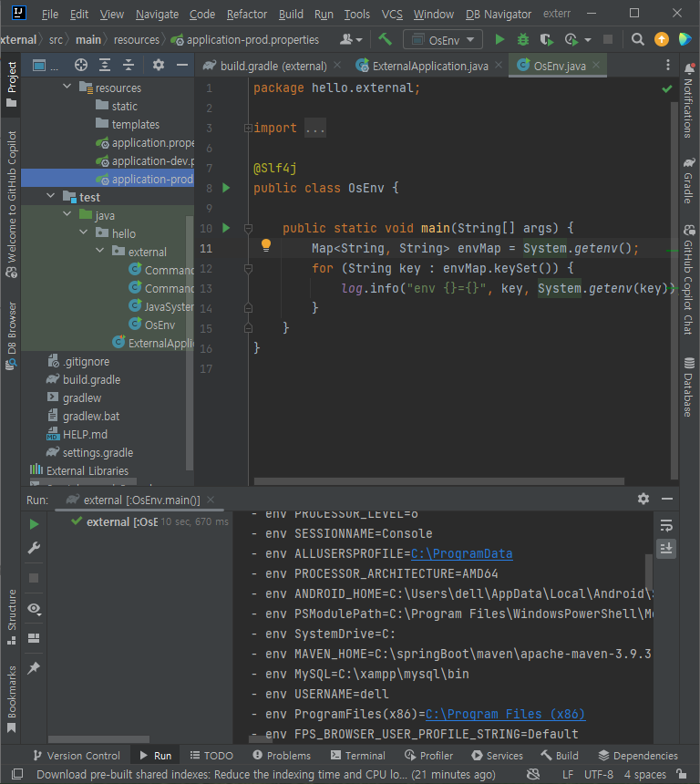Open the Profiler tool window
Viewport: 700px width, 784px height.
point(429,755)
